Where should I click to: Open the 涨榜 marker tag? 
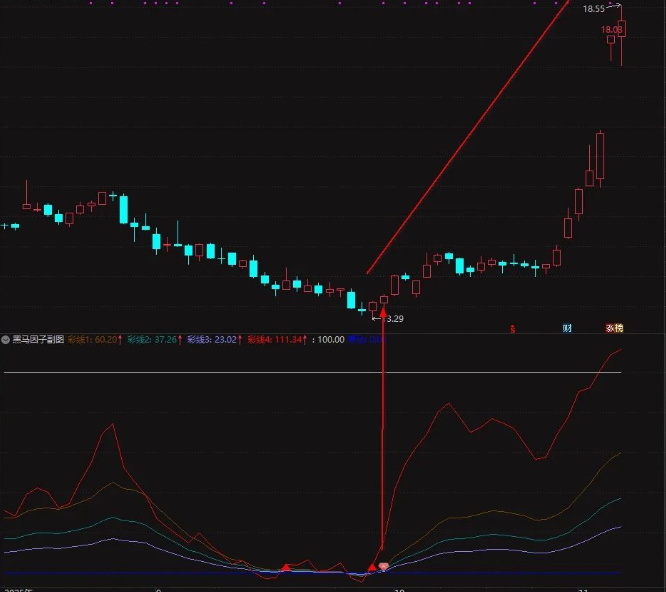point(614,328)
